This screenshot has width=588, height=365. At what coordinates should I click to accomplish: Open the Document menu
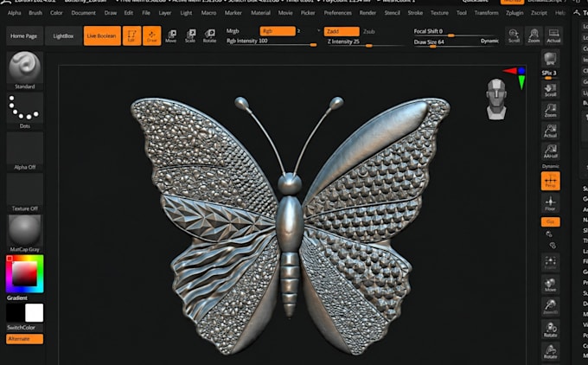(x=83, y=13)
